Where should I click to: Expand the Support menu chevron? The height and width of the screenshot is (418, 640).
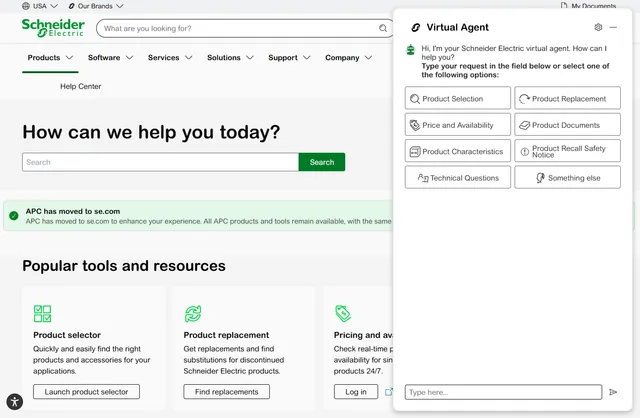tap(307, 58)
